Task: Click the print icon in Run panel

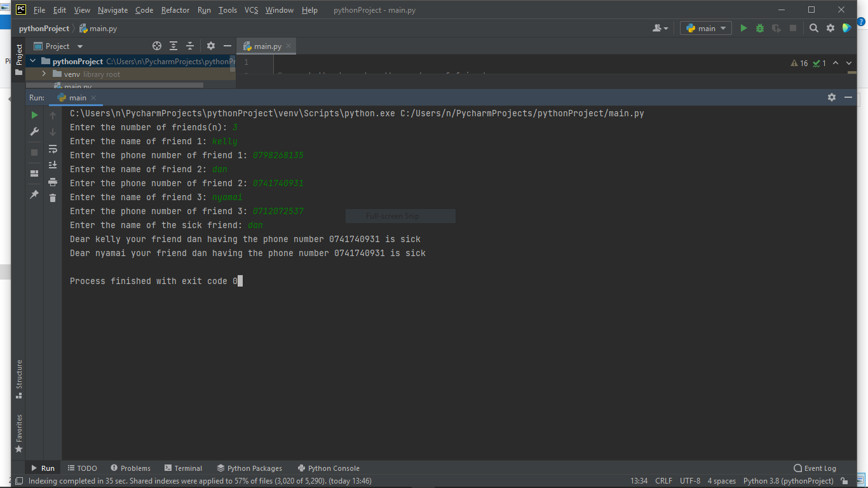Action: point(53,182)
